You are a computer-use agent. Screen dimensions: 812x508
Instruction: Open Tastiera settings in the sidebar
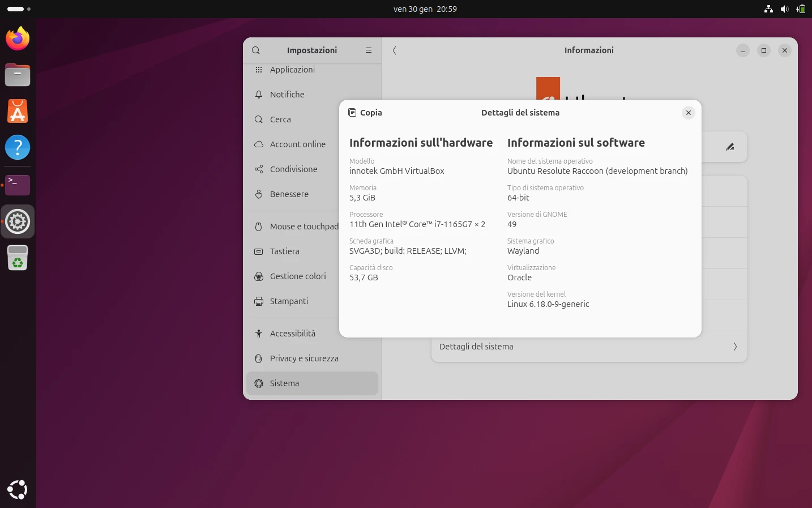pos(259,251)
